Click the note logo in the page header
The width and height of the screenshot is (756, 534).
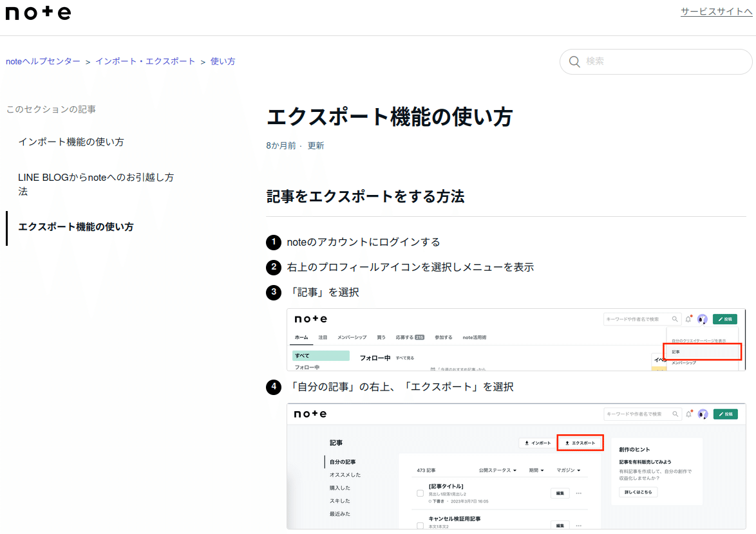click(x=37, y=14)
